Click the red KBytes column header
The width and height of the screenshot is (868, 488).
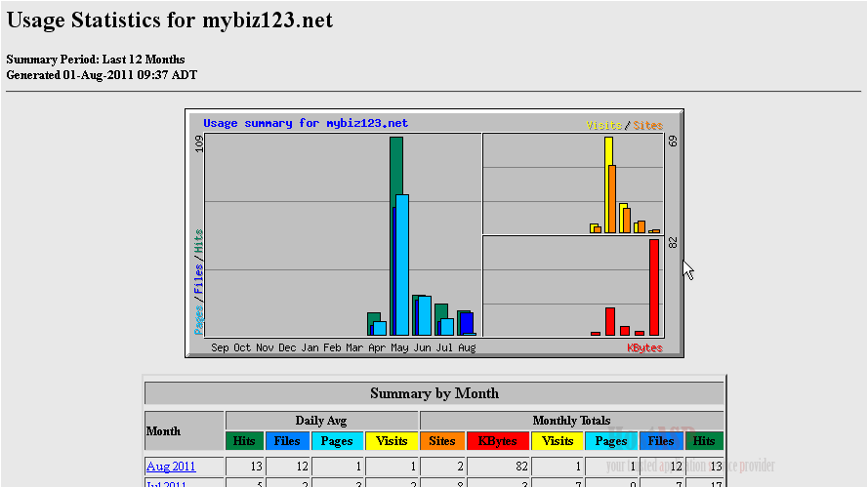[x=498, y=441]
